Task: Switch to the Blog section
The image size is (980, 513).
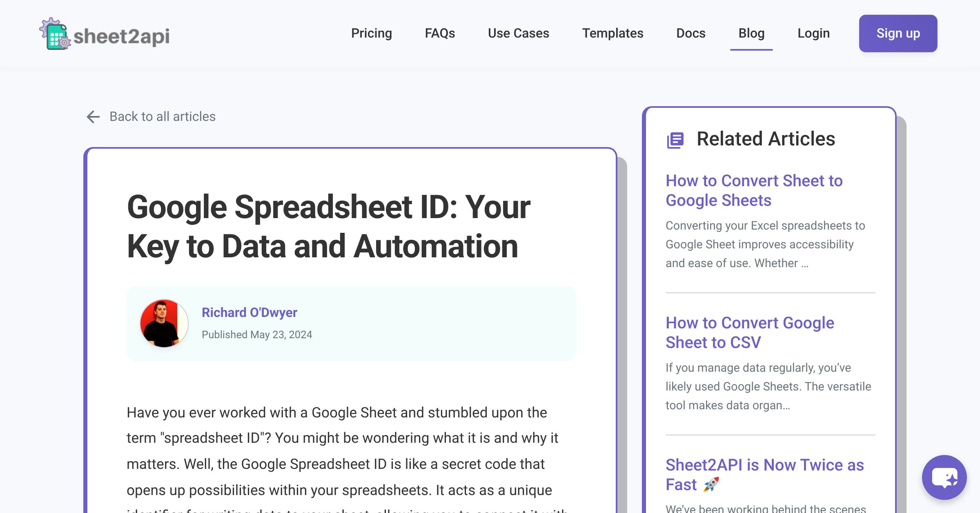Action: click(751, 33)
